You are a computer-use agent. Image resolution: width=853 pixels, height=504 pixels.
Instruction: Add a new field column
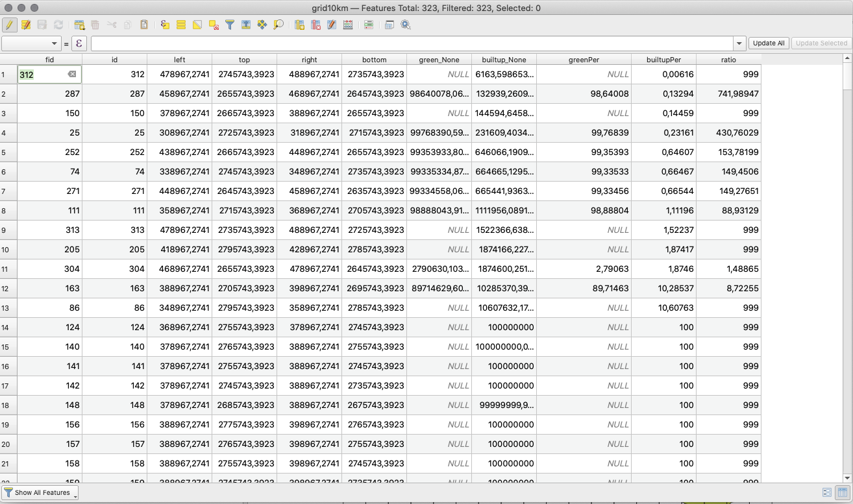tap(299, 25)
